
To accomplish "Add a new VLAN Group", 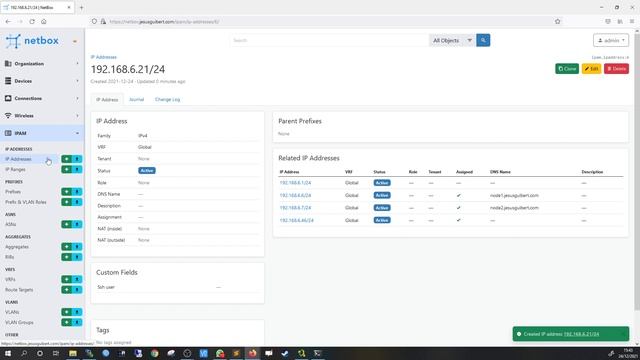I will click(67, 322).
